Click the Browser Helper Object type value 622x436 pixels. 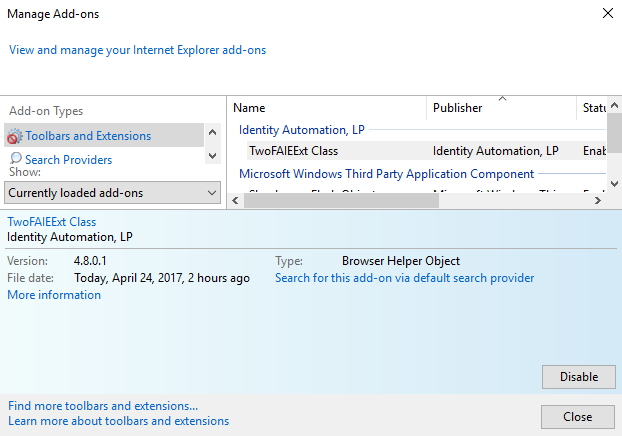[401, 261]
